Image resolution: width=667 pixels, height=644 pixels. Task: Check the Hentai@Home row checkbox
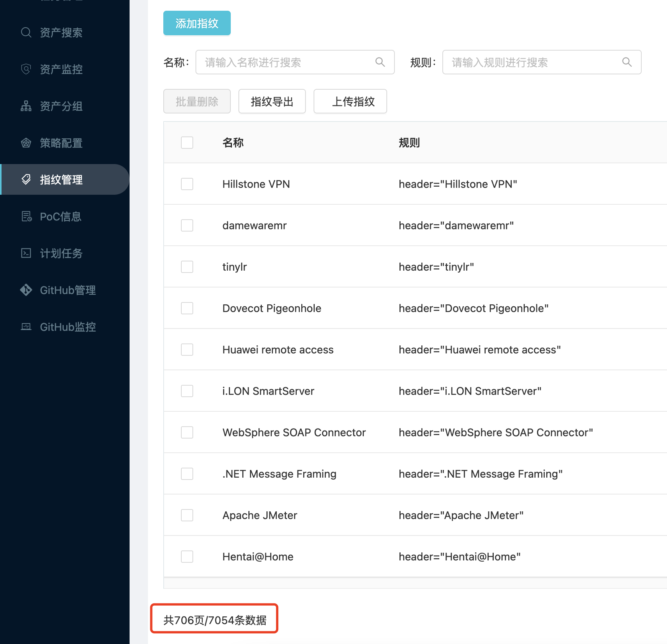pos(187,557)
